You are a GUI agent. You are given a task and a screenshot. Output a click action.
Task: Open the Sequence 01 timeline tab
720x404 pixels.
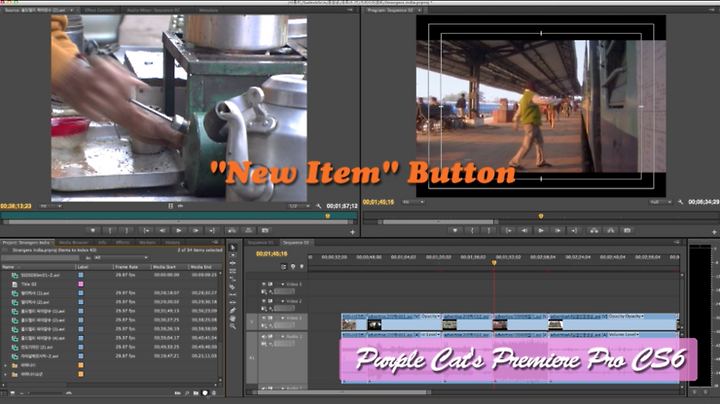click(260, 242)
